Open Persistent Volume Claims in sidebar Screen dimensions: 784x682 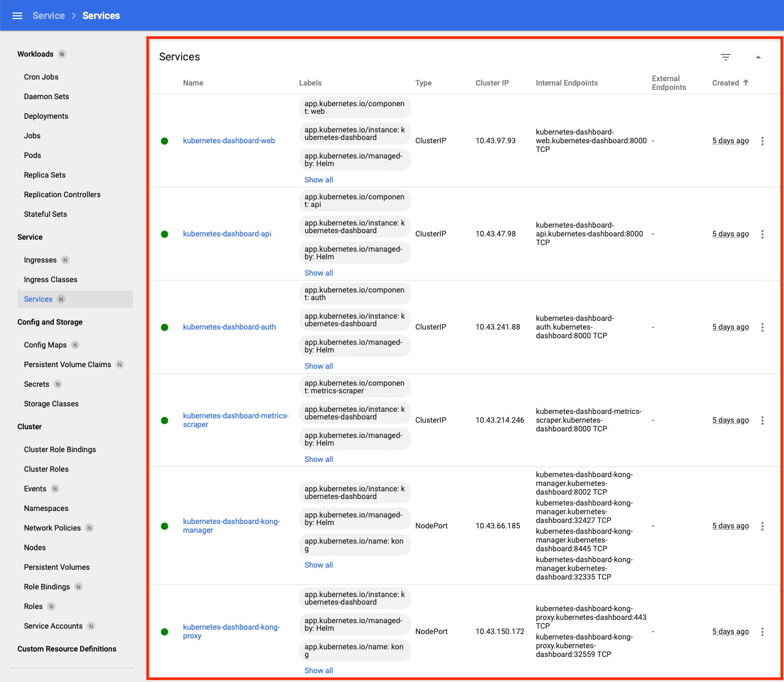(x=68, y=364)
